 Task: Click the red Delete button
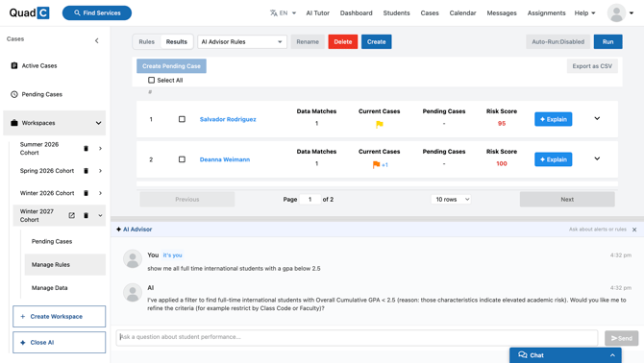coord(343,42)
